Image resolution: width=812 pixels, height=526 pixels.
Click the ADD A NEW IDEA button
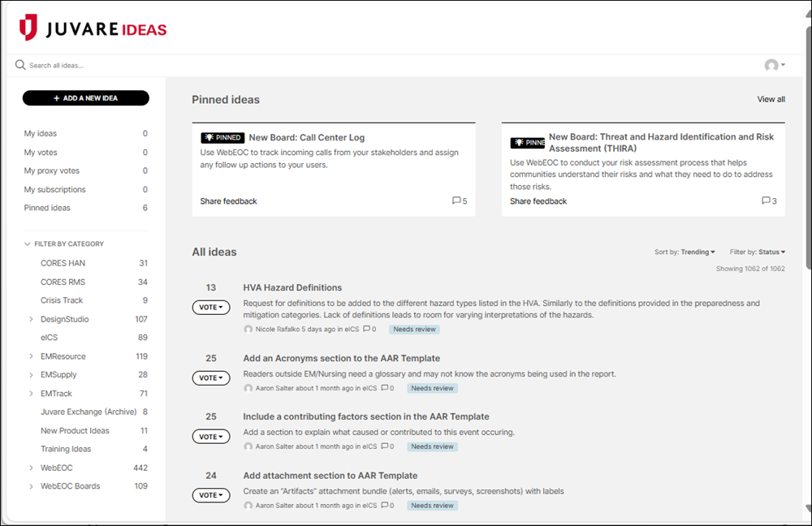(84, 97)
